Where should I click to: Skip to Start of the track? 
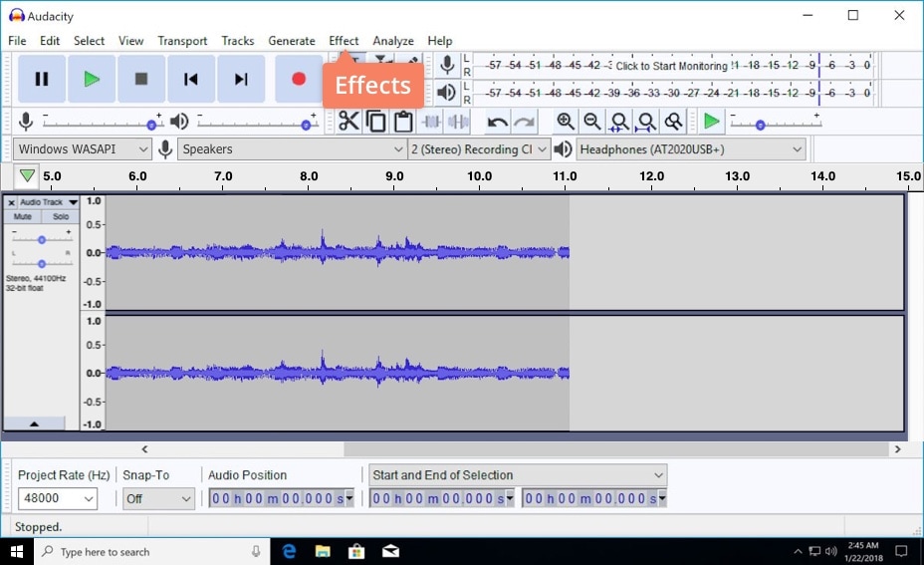click(190, 79)
